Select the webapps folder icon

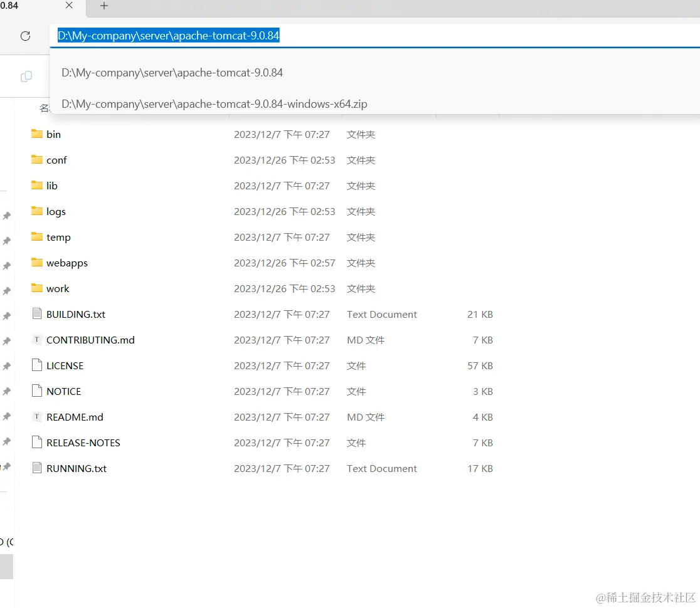[x=37, y=262]
